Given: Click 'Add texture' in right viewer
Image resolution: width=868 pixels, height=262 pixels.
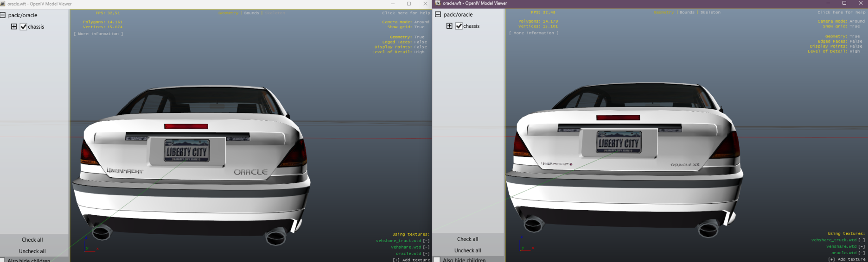Looking at the screenshot, I should point(847,259).
